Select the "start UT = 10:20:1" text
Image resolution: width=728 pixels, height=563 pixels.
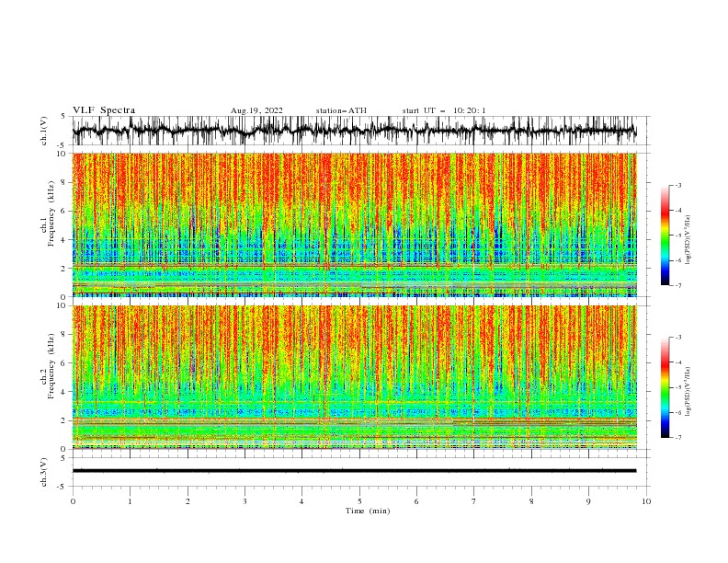[x=444, y=110]
